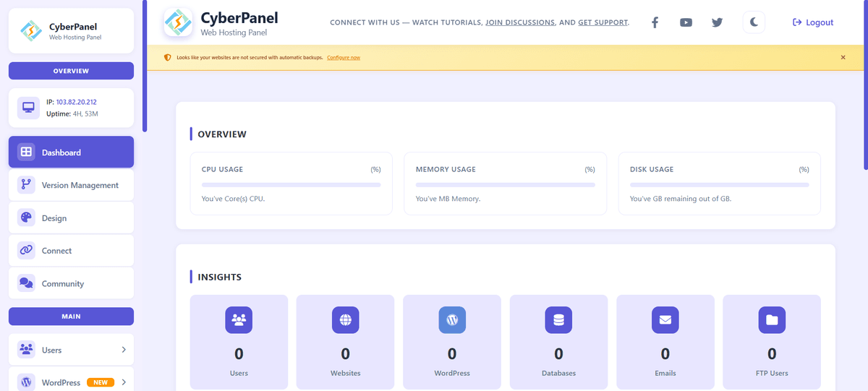868x391 pixels.
Task: Click the Emails envelope icon
Action: [x=665, y=320]
